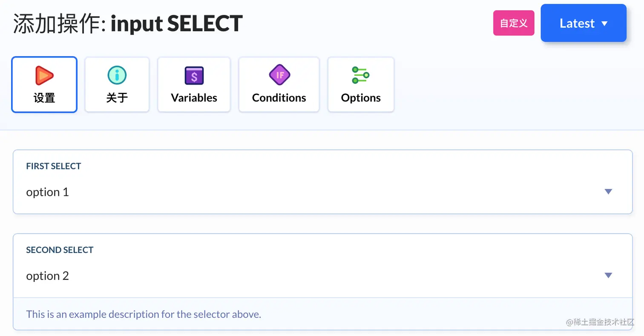Click the teal info icon above 关于
The height and width of the screenshot is (336, 644).
[x=117, y=75]
